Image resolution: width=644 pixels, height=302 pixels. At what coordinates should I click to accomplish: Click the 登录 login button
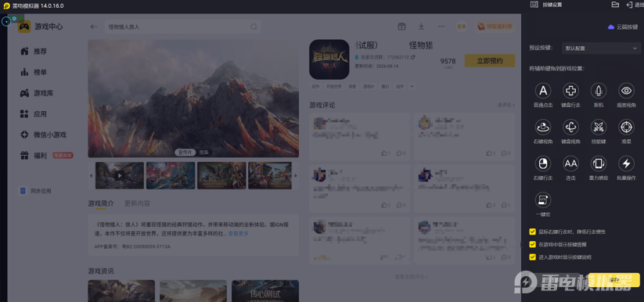pyautogui.click(x=462, y=27)
